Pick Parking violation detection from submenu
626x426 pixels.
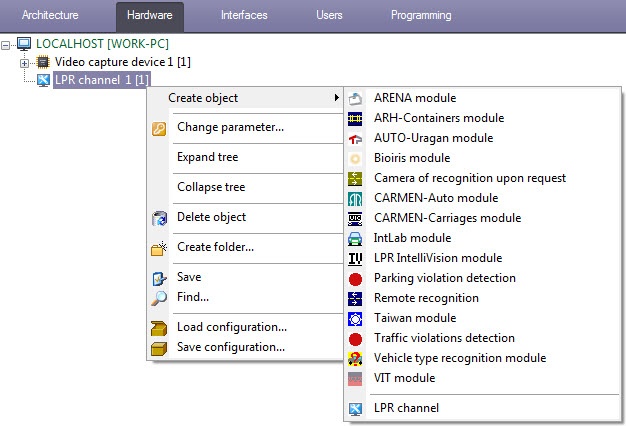(x=444, y=278)
